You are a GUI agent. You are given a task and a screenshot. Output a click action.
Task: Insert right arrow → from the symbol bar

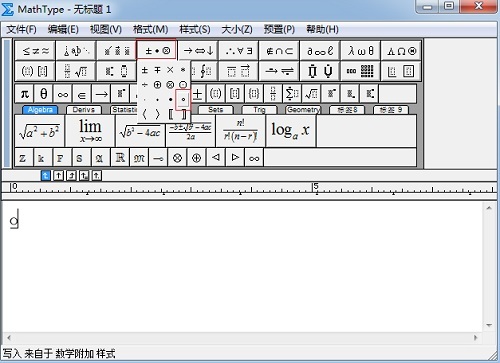[x=101, y=94]
